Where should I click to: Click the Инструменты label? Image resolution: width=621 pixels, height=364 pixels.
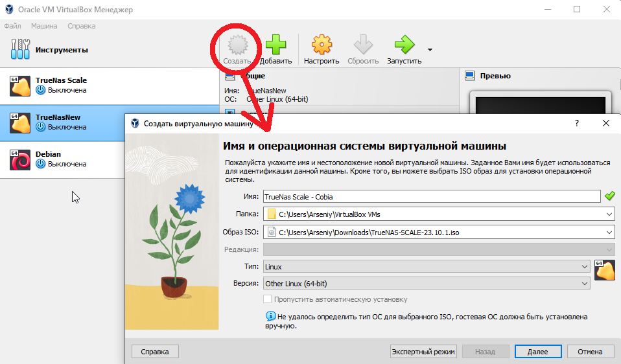[x=62, y=50]
